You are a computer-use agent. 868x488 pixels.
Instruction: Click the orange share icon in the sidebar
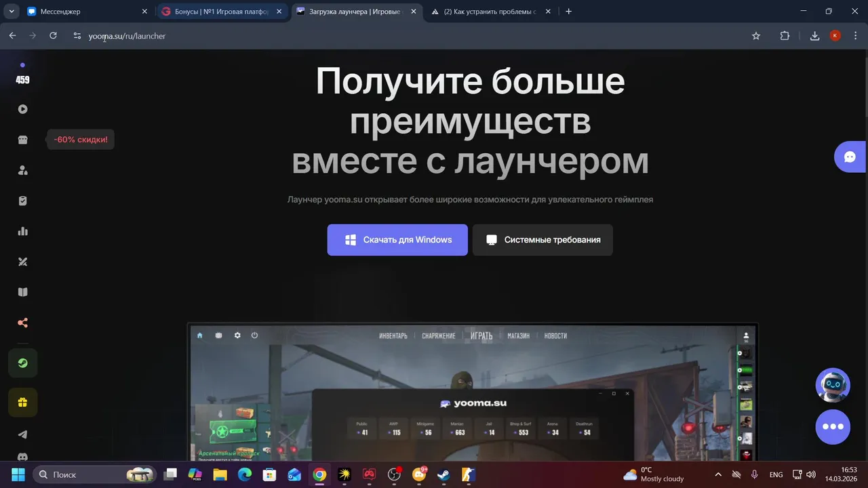pos(22,323)
